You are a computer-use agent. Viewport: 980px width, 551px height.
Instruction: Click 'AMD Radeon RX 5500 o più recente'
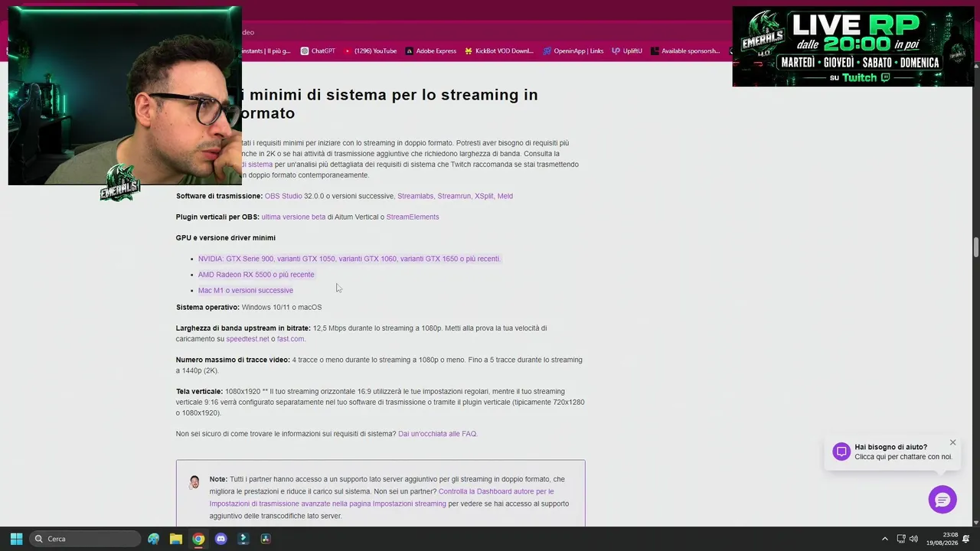tap(256, 275)
